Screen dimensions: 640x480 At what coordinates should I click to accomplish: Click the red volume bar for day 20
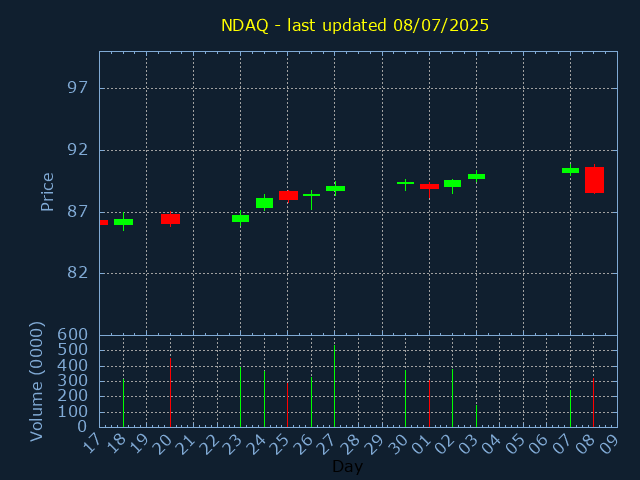[x=170, y=392]
